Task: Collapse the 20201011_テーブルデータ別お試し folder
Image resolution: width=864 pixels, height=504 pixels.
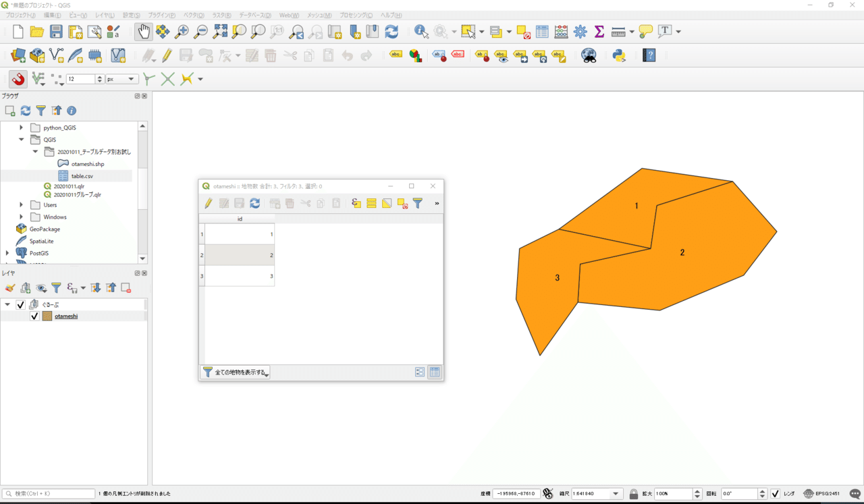Action: click(35, 152)
